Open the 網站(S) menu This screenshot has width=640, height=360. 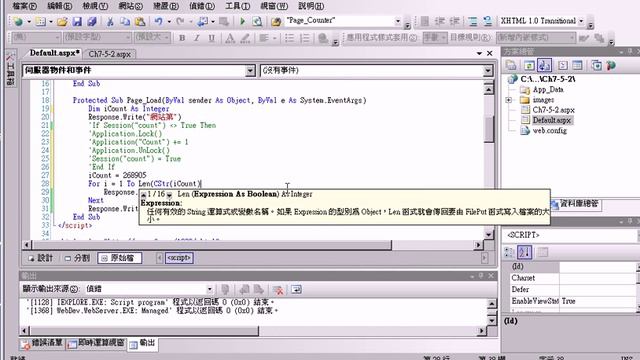[x=131, y=6]
